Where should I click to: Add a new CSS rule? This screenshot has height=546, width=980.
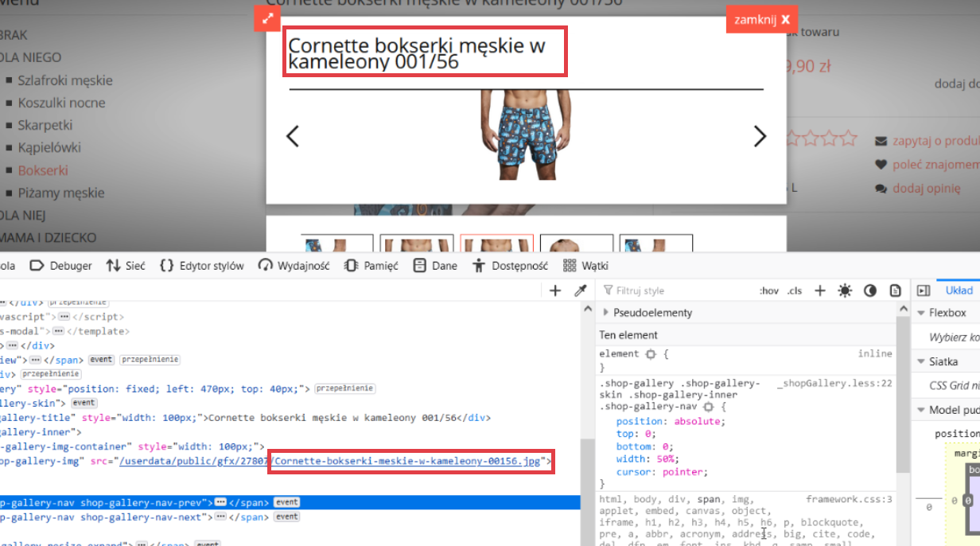pos(819,291)
